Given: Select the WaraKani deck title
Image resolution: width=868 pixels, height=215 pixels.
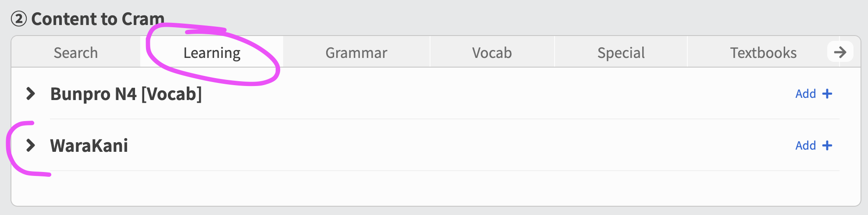Looking at the screenshot, I should 89,146.
